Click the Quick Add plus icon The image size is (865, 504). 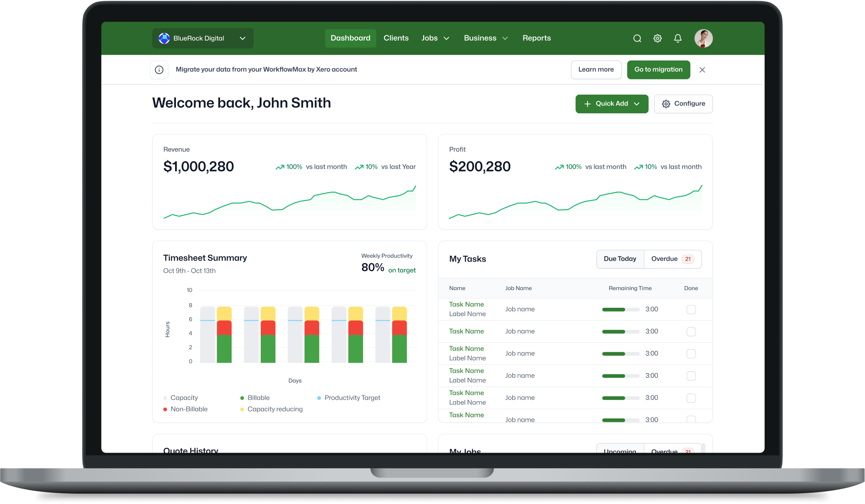(x=587, y=104)
